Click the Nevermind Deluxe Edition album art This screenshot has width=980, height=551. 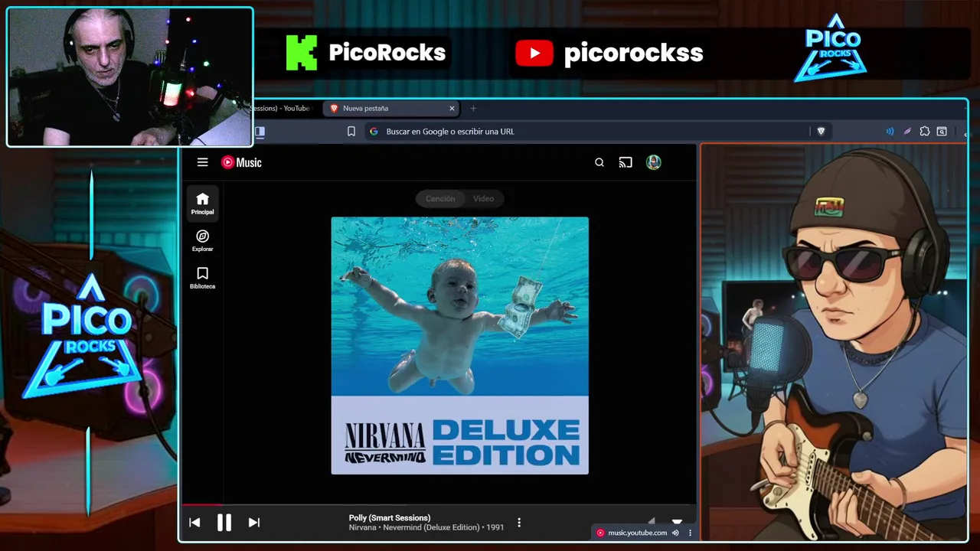460,346
